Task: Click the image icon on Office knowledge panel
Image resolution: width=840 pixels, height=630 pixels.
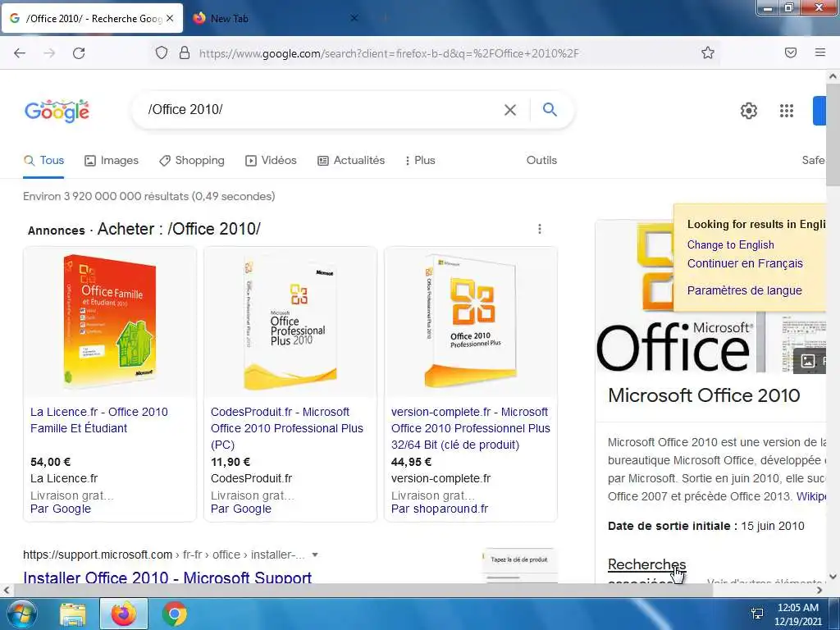Action: coord(808,361)
